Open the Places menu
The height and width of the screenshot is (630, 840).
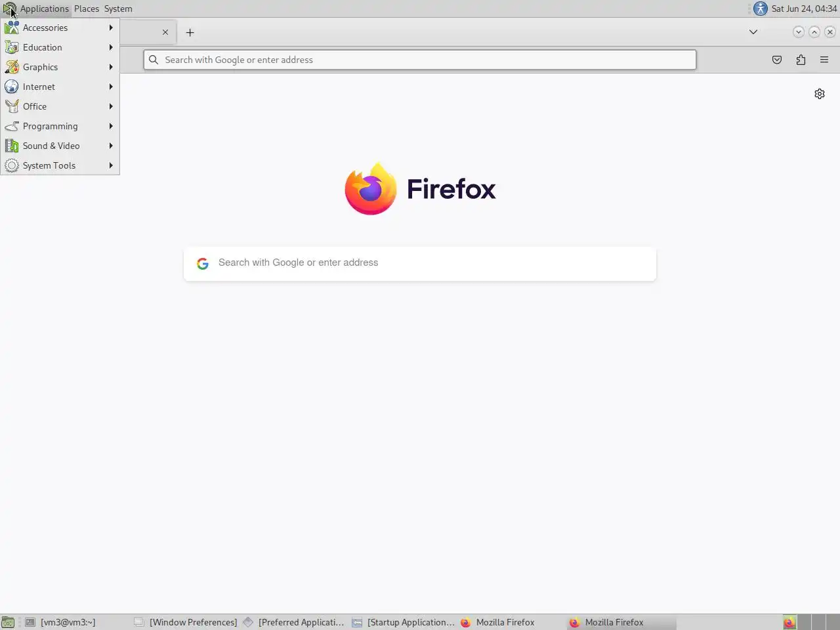[87, 9]
